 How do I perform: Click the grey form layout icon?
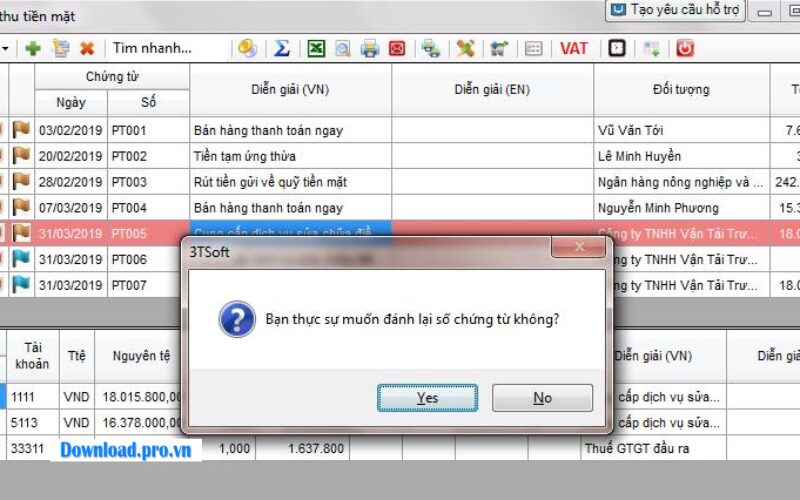(x=534, y=48)
